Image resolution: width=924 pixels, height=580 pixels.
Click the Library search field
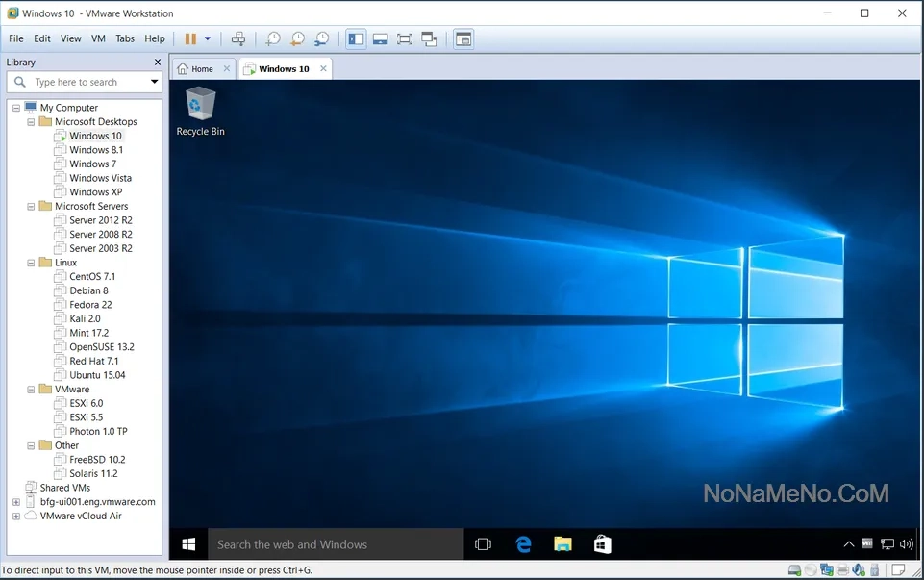point(87,82)
